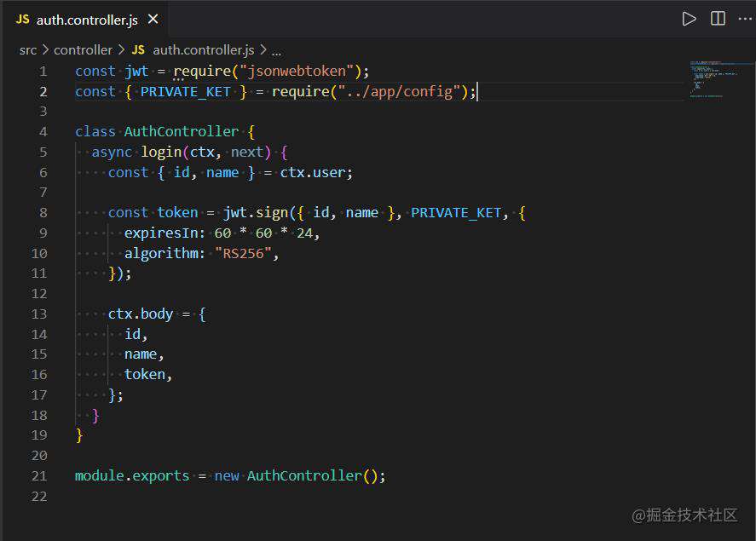Screen dimensions: 756x541
Task: Click PRIVATE_KET in the jwt.sign call
Action: coord(456,212)
